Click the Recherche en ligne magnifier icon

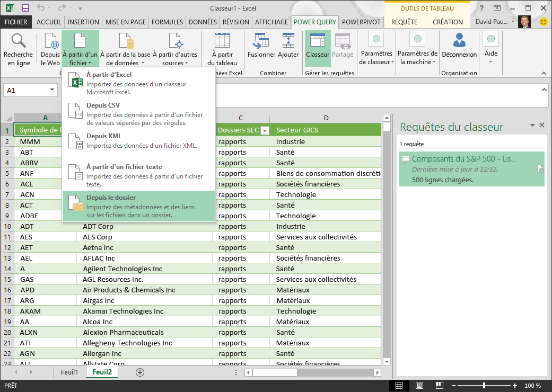19,41
